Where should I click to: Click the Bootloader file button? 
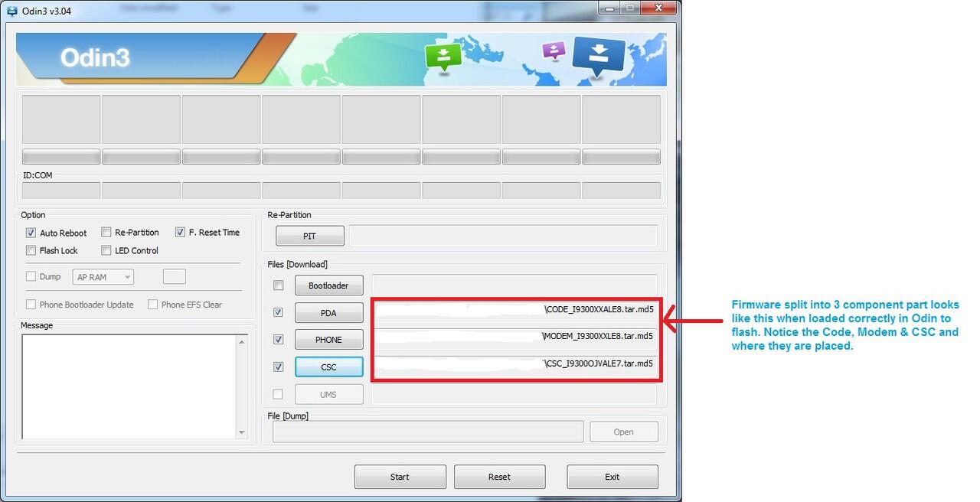point(328,285)
